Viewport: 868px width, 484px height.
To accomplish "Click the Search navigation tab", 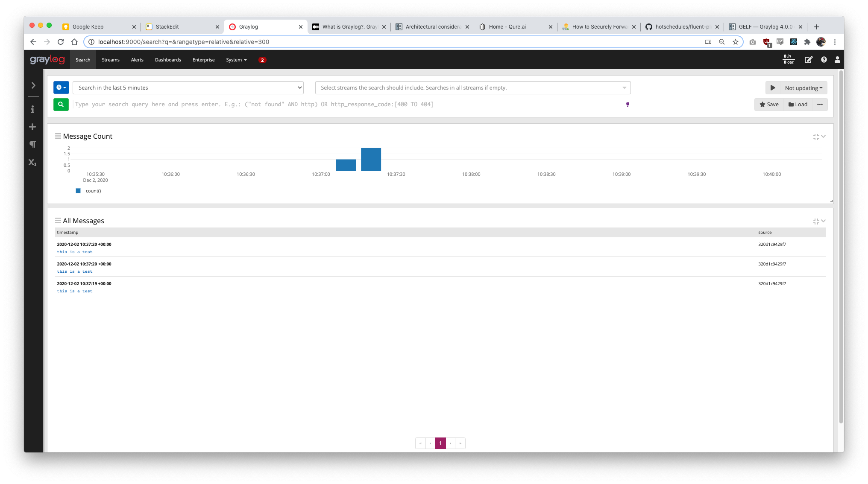I will 83,59.
